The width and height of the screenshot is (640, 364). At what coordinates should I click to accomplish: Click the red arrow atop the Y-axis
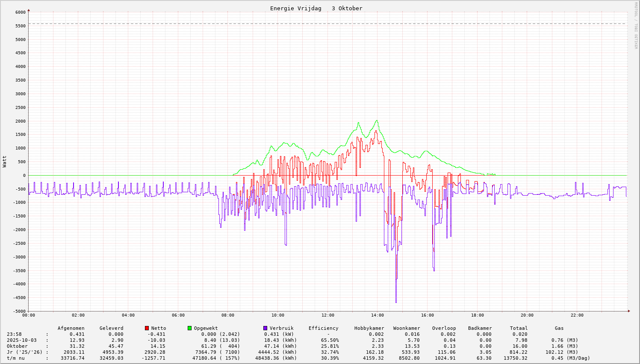(29, 10)
